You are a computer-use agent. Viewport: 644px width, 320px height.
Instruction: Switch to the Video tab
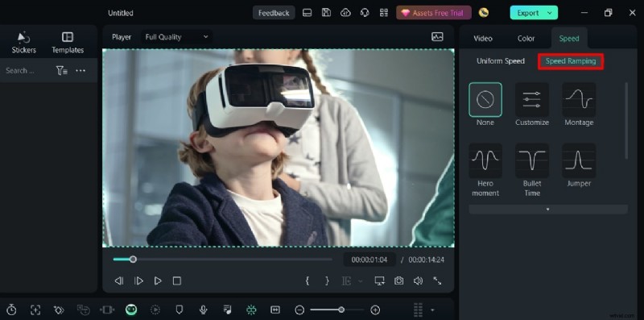(x=482, y=39)
